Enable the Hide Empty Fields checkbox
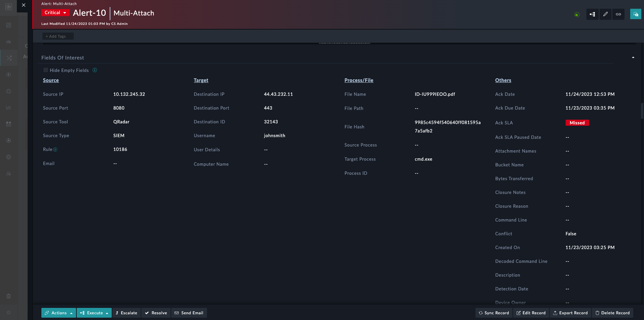644x320 pixels. [46, 70]
